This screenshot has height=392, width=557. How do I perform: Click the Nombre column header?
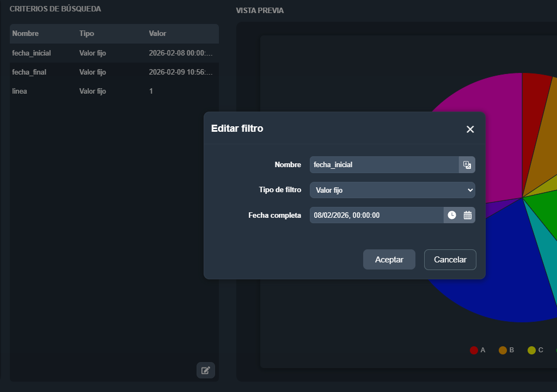[26, 34]
